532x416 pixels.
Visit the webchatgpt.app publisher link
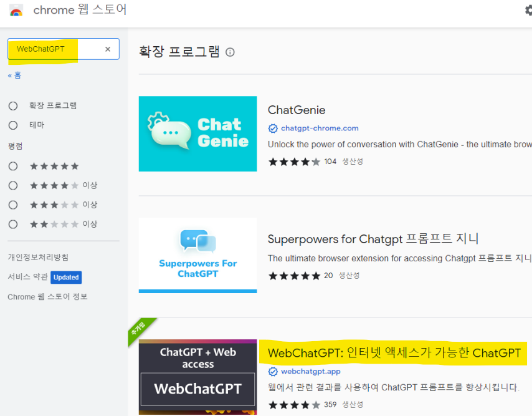(311, 372)
